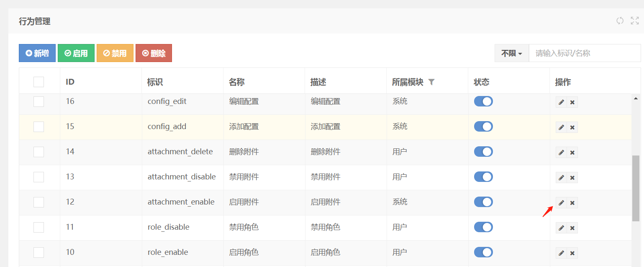Disable the status toggle for attachment_disable
This screenshot has width=644, height=267.
pyautogui.click(x=483, y=176)
